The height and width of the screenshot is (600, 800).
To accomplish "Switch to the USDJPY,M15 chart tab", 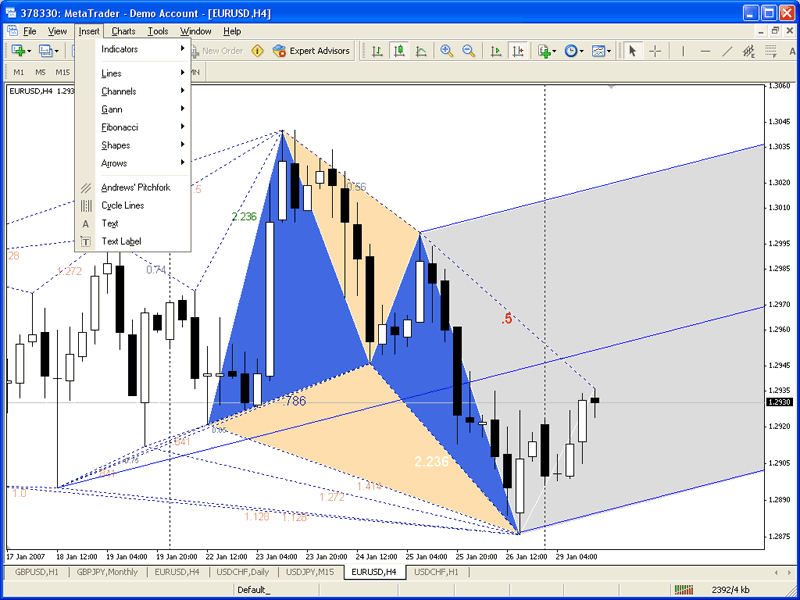I will 310,572.
